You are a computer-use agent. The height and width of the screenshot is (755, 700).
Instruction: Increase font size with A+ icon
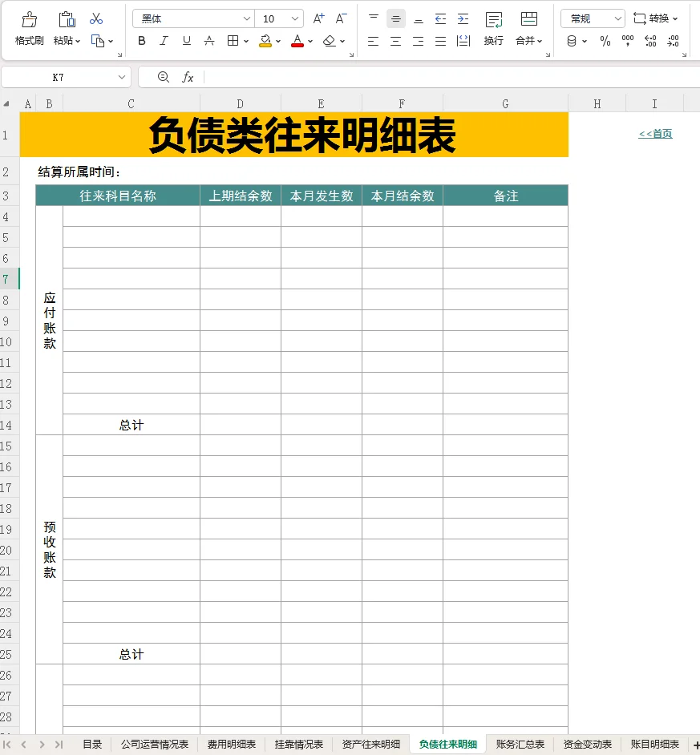coord(318,18)
